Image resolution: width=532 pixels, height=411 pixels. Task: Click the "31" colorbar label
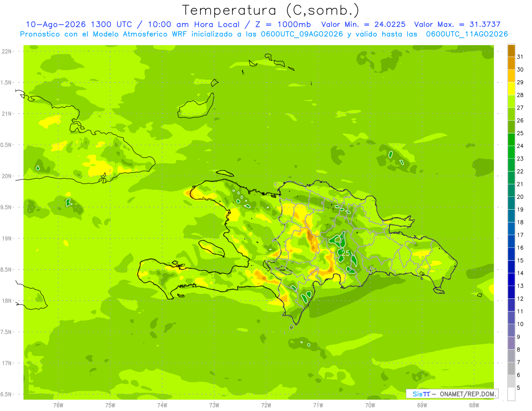tap(520, 57)
